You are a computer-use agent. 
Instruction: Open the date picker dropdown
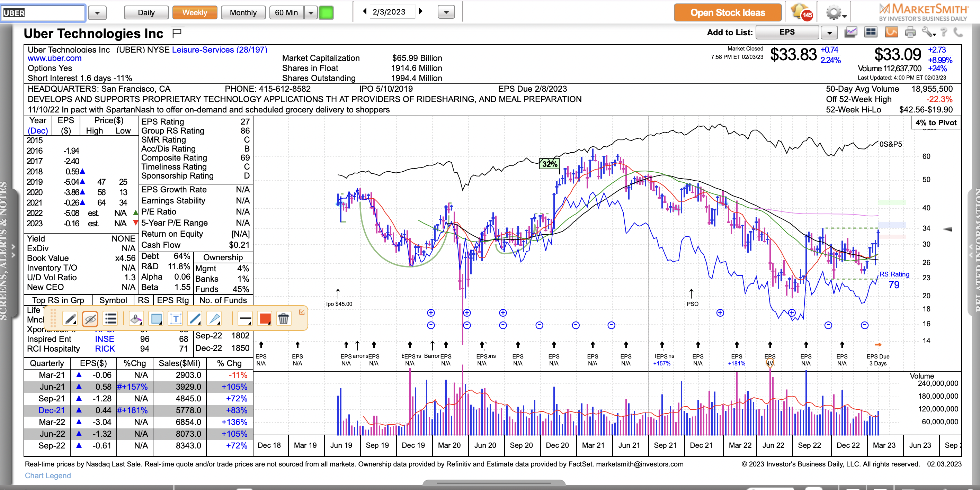(x=446, y=12)
